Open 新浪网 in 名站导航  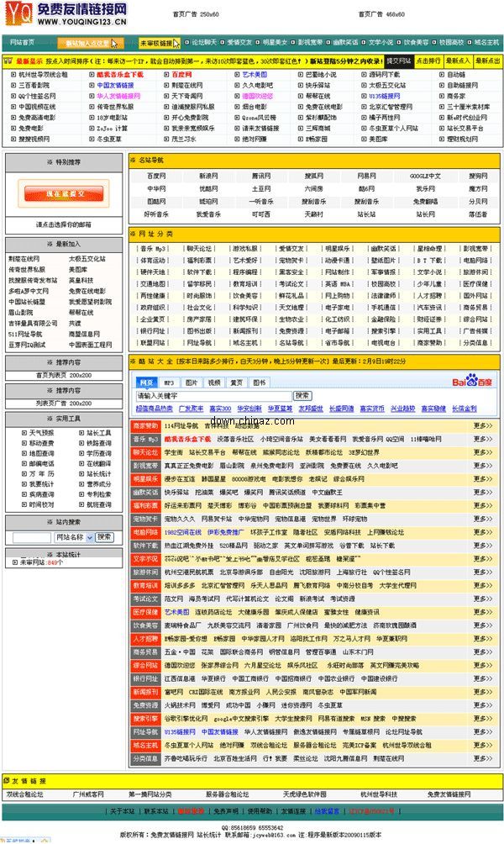pyautogui.click(x=208, y=176)
